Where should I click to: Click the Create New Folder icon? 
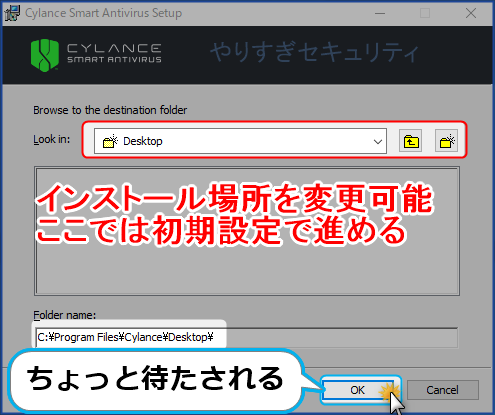click(x=446, y=141)
